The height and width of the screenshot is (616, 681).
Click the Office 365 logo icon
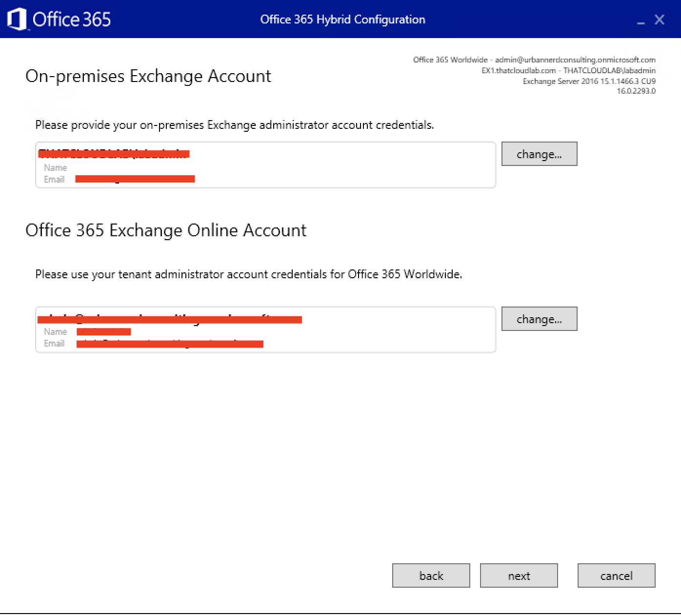point(17,20)
